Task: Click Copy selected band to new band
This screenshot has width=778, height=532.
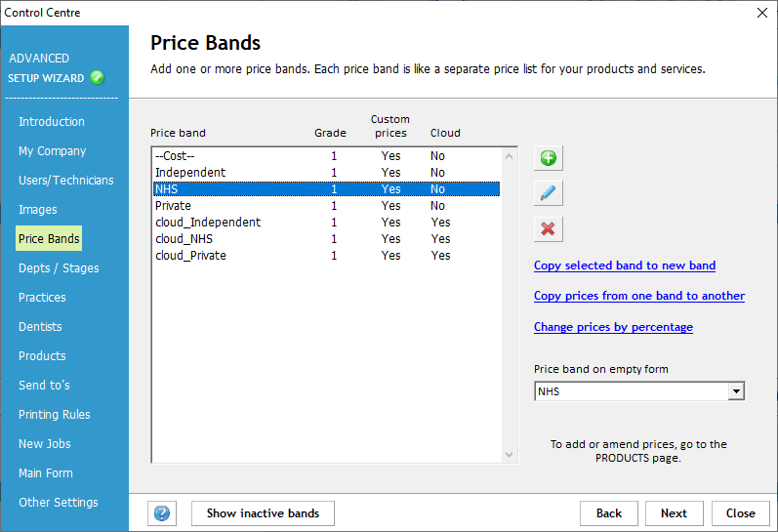Action: 625,266
